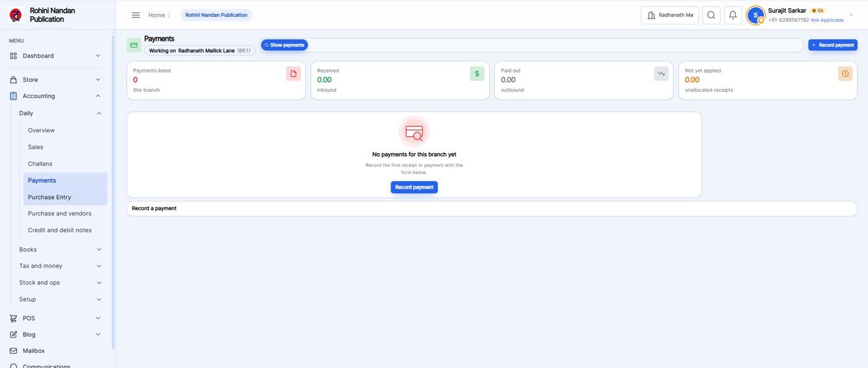Open Purchase and vendors
868x368 pixels.
65,214
